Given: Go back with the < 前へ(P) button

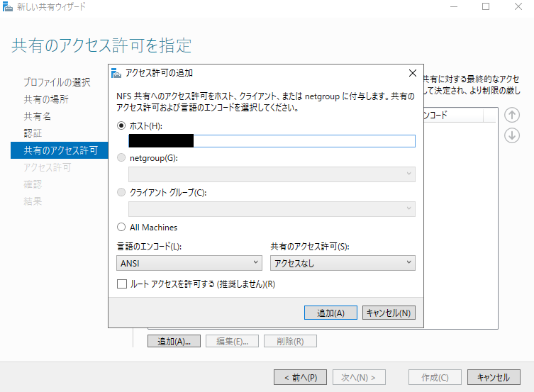Looking at the screenshot, I should point(300,377).
